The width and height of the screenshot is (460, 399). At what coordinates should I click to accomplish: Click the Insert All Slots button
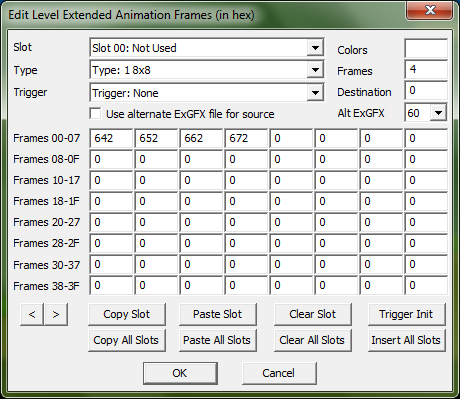406,340
